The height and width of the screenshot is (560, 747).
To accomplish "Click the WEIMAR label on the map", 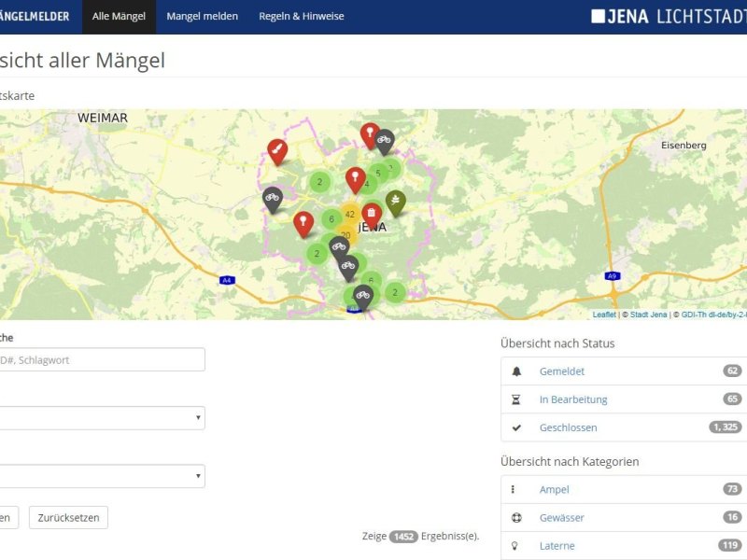I will coord(103,118).
